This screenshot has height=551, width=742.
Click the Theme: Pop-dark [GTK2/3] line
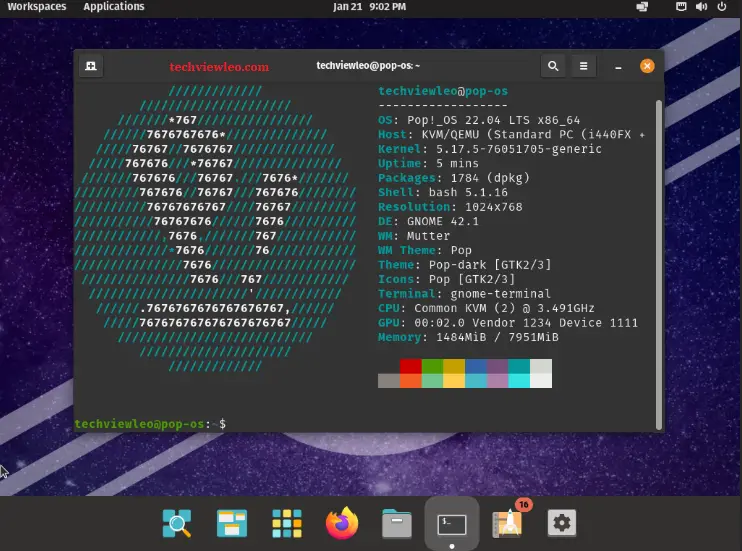pyautogui.click(x=465, y=265)
